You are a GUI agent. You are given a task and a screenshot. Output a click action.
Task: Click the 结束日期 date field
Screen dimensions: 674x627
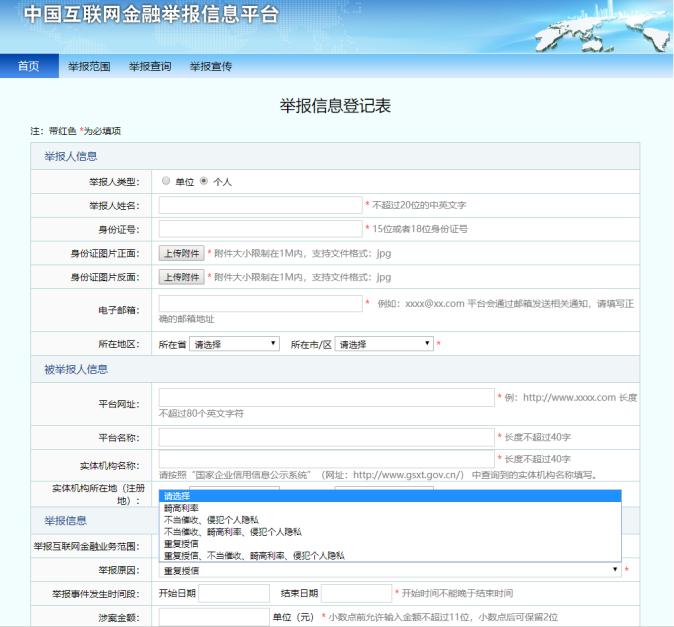coord(356,593)
